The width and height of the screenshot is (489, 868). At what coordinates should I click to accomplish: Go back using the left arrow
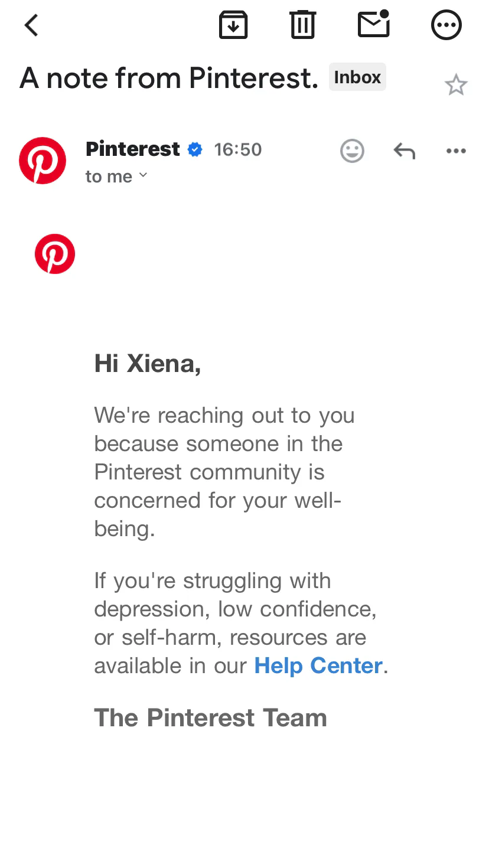(31, 25)
